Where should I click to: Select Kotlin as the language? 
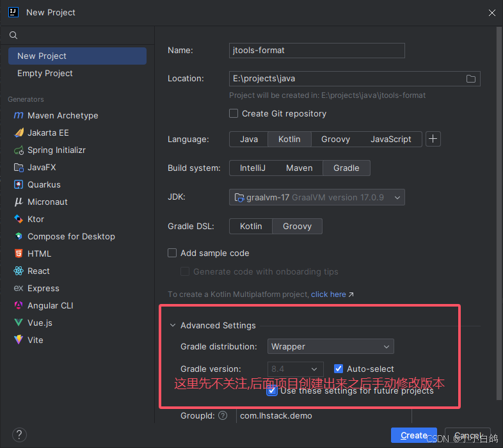point(289,139)
